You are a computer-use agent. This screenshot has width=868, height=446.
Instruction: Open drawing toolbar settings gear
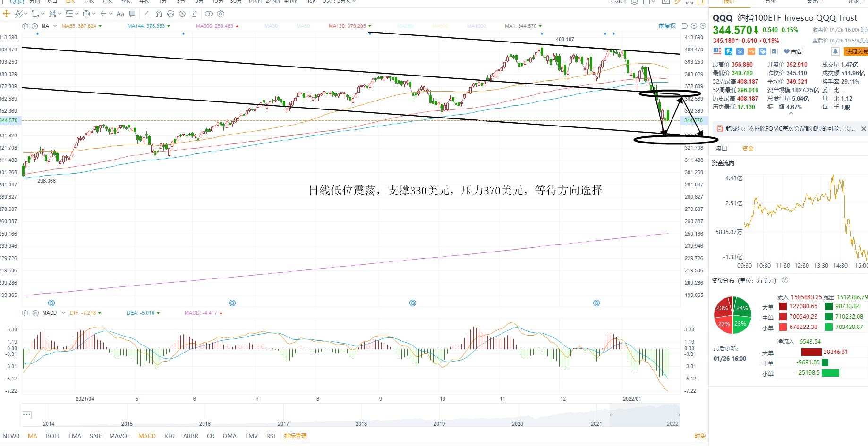tap(221, 14)
